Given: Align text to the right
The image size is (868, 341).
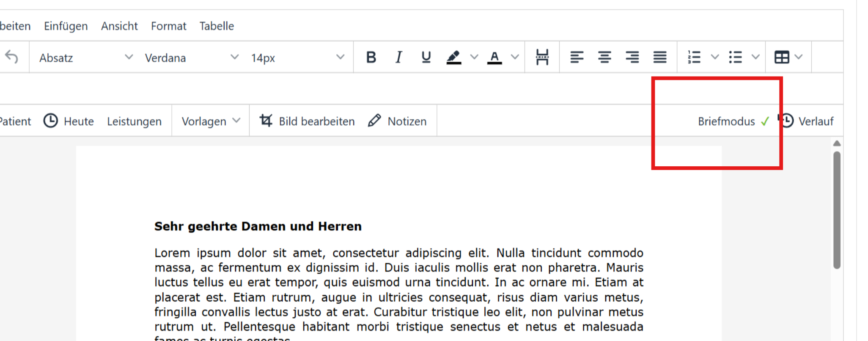Looking at the screenshot, I should [x=632, y=57].
